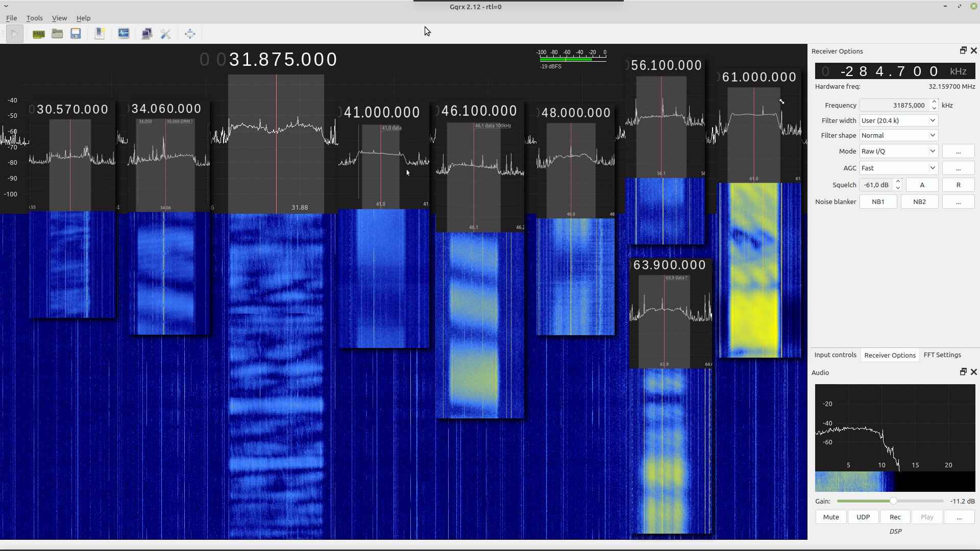
Task: Click the remote control computers icon
Action: (147, 34)
